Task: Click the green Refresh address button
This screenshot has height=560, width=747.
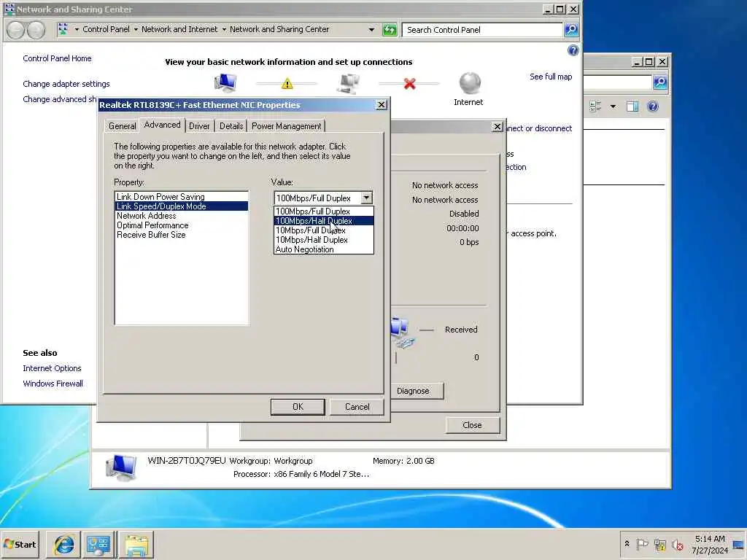Action: point(390,30)
